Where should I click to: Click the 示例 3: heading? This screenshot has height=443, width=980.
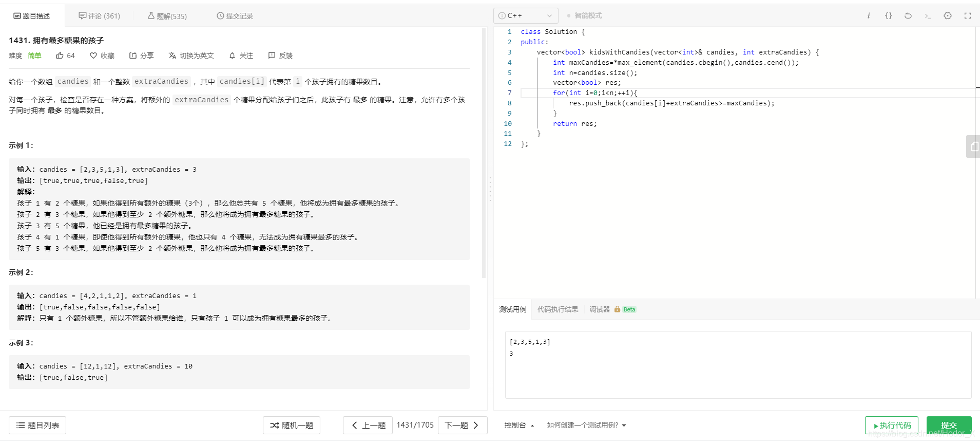[21, 343]
